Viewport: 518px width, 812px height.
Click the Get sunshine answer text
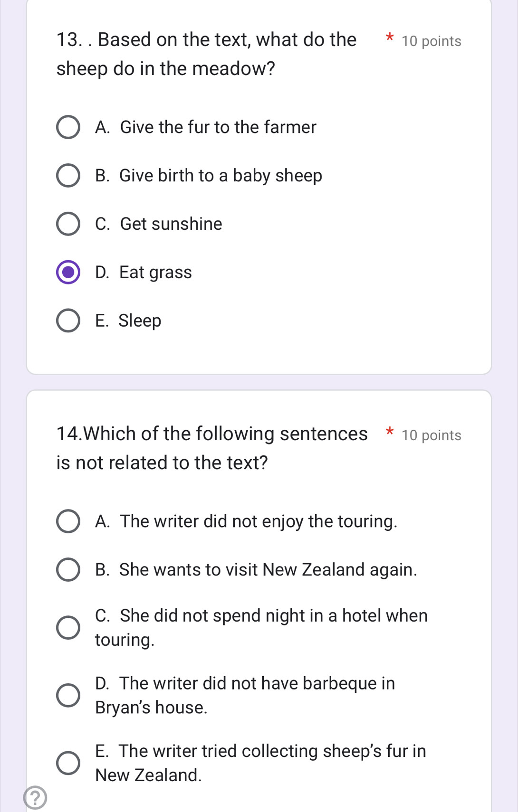tap(159, 224)
